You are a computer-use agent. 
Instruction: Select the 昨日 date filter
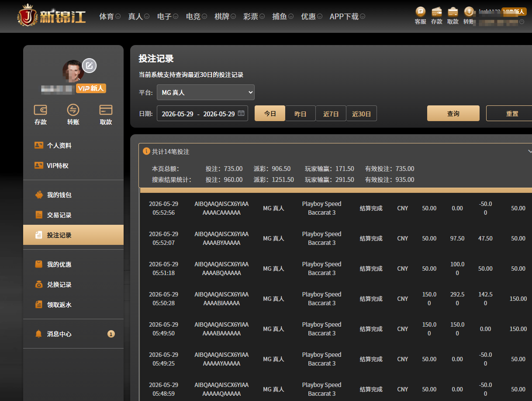[x=301, y=113]
